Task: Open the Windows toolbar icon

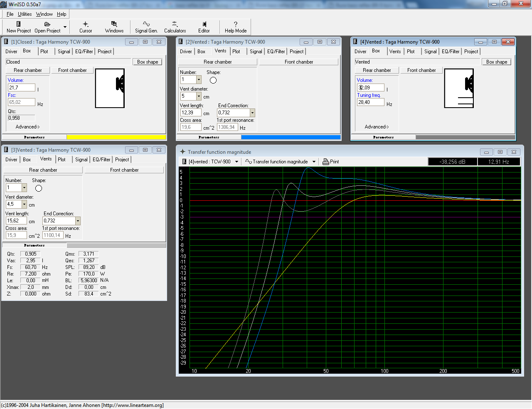Action: (114, 24)
